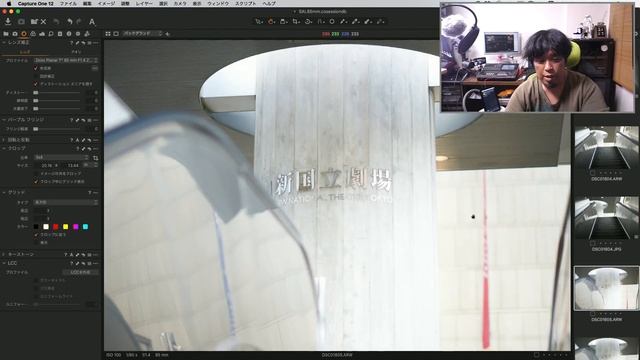Image resolution: width=640 pixels, height=360 pixels.
Task: Click the camera Capture icon in top toolbar
Action: coord(21,21)
